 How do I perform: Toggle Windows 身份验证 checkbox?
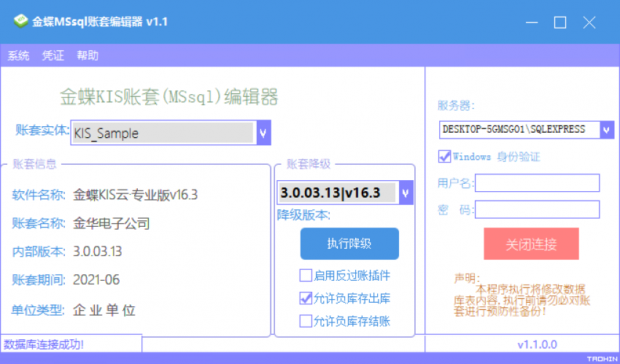coord(444,157)
